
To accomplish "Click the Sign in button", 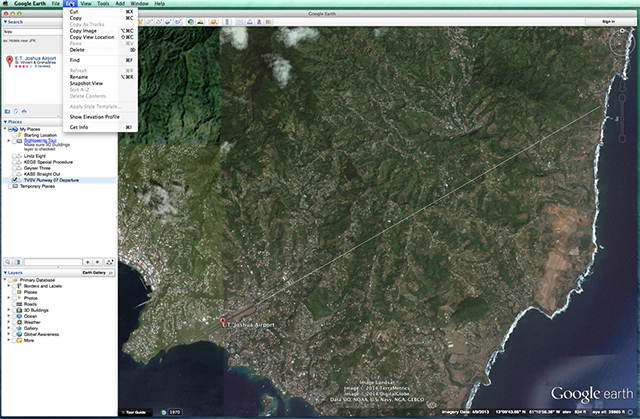I will pyautogui.click(x=608, y=22).
